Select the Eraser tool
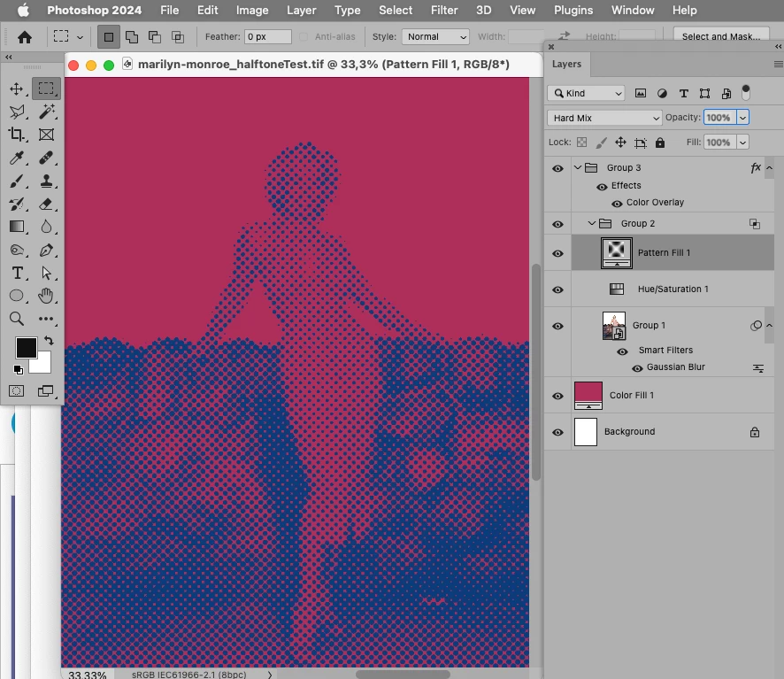The width and height of the screenshot is (784, 679). coord(47,204)
